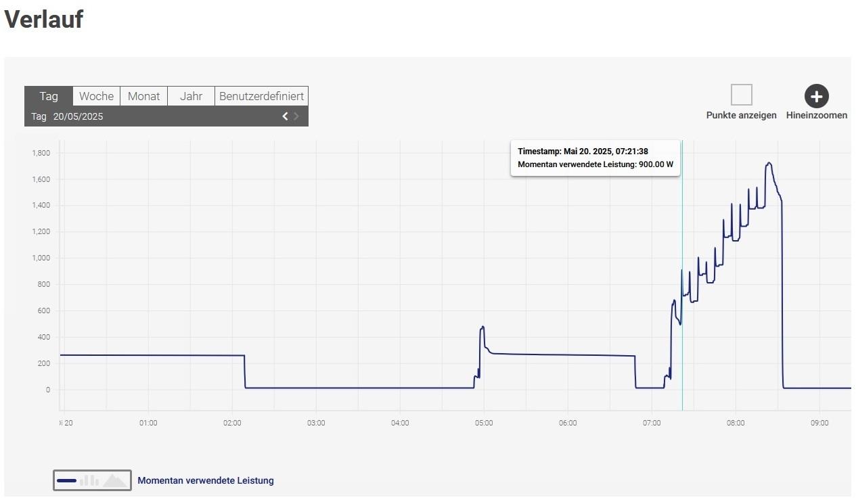The width and height of the screenshot is (856, 504).
Task: Click the highest peak of the power curve
Action: [769, 163]
